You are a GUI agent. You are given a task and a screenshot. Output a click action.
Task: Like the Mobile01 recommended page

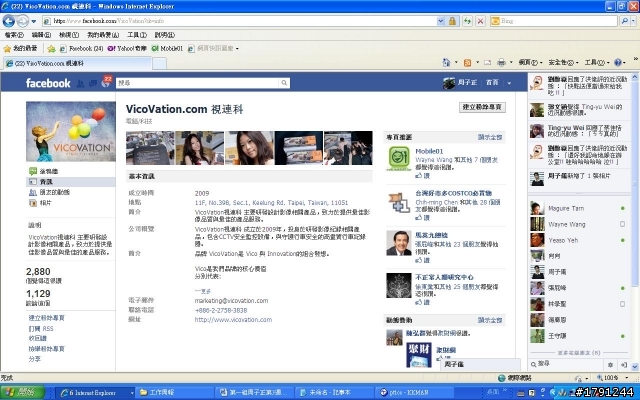(x=422, y=176)
